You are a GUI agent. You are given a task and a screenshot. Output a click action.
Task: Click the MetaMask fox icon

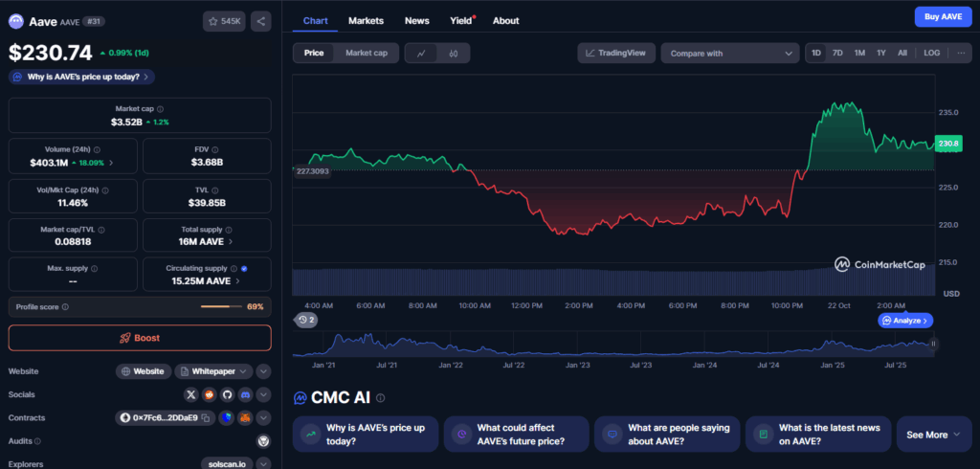pyautogui.click(x=245, y=417)
